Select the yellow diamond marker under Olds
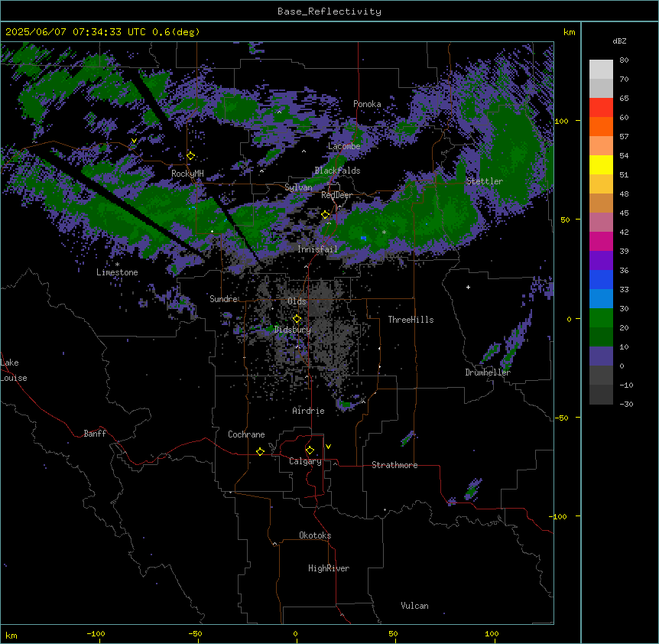This screenshot has width=659, height=644. pos(297,319)
